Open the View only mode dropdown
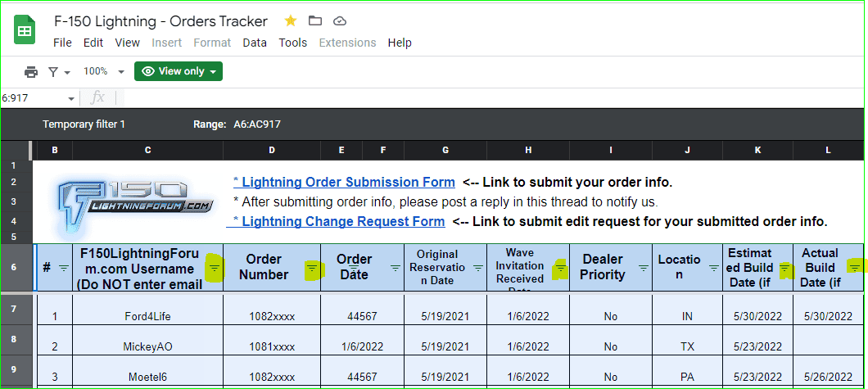The width and height of the screenshot is (868, 389). click(179, 71)
